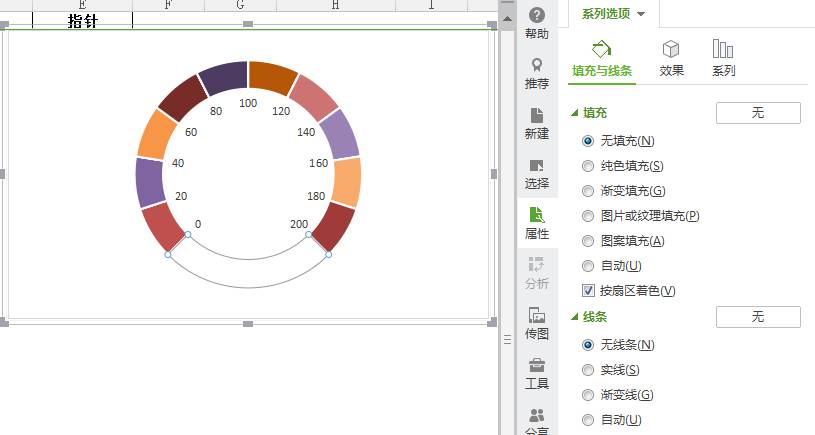Screen dimensions: 815x435
Task: Open the 推荐 sidebar icon
Action: [537, 73]
